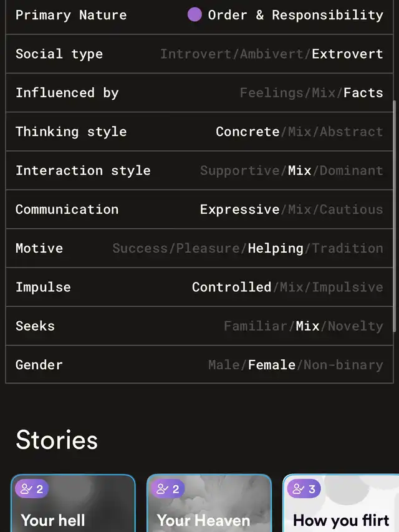The image size is (399, 532).
Task: Select Novelty in Seeks row
Action: 355,326
